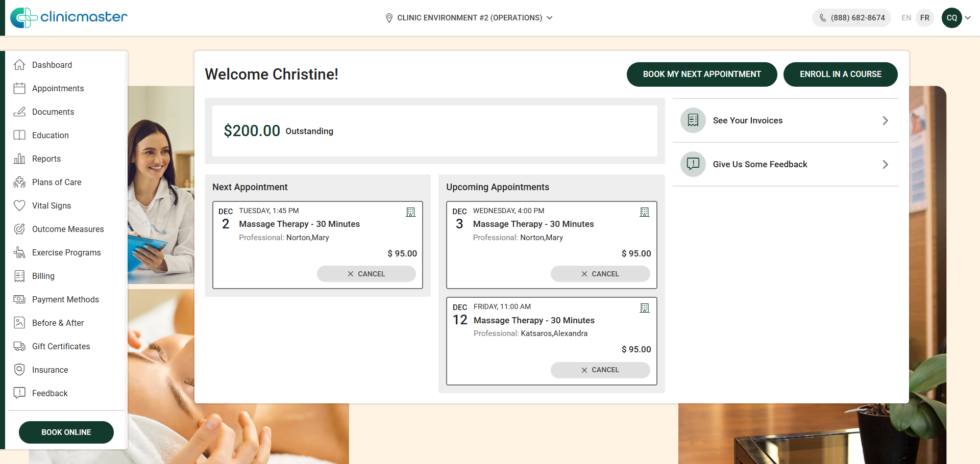
Task: Click the $200.00 Outstanding balance card
Action: 434,131
